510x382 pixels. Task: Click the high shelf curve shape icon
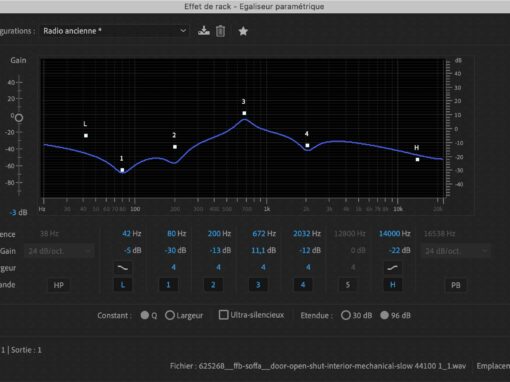coord(392,268)
